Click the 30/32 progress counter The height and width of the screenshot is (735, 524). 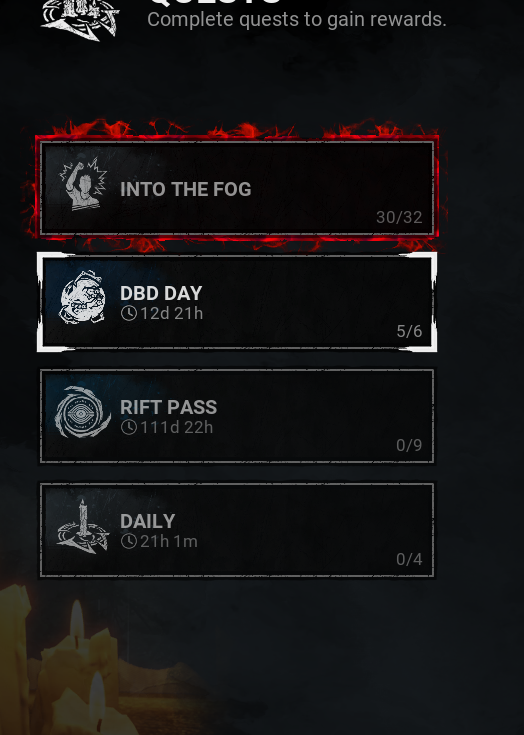point(399,217)
